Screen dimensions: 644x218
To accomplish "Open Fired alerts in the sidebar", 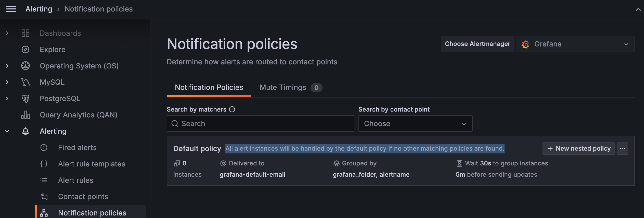I will pyautogui.click(x=77, y=148).
